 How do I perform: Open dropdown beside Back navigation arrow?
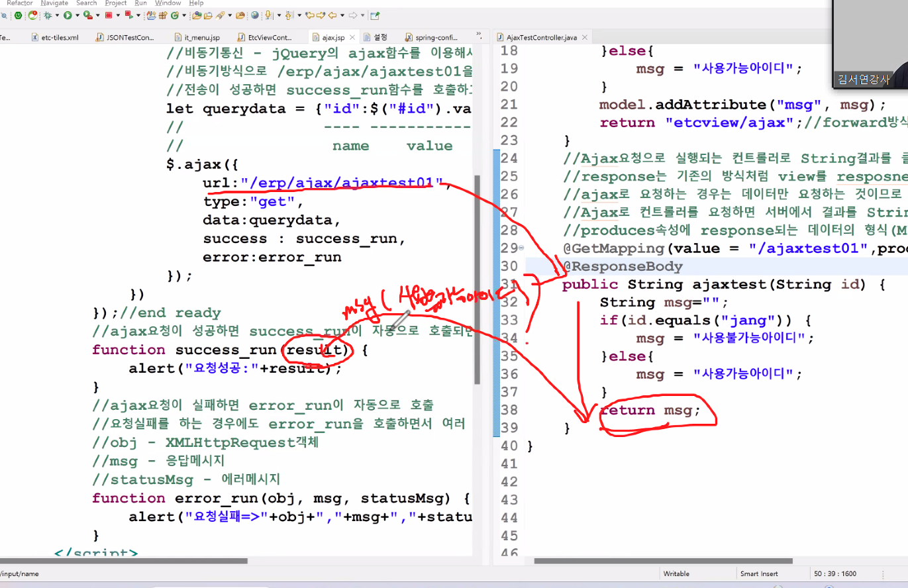pyautogui.click(x=342, y=15)
